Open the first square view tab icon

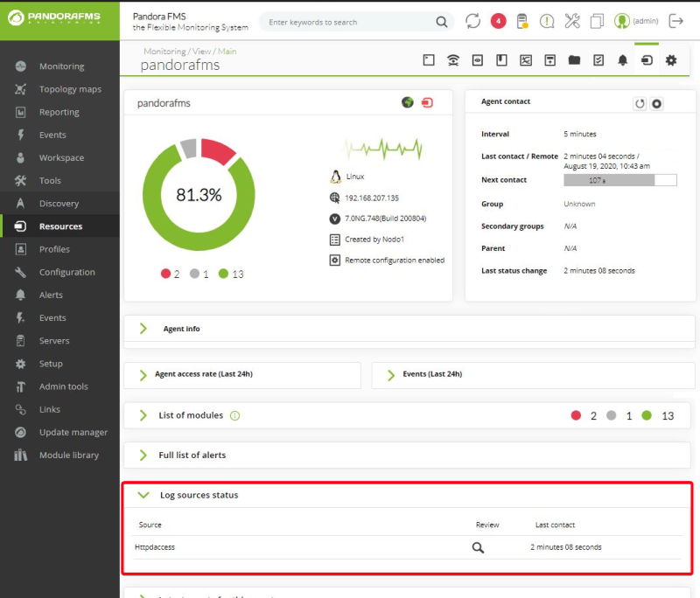pos(429,59)
